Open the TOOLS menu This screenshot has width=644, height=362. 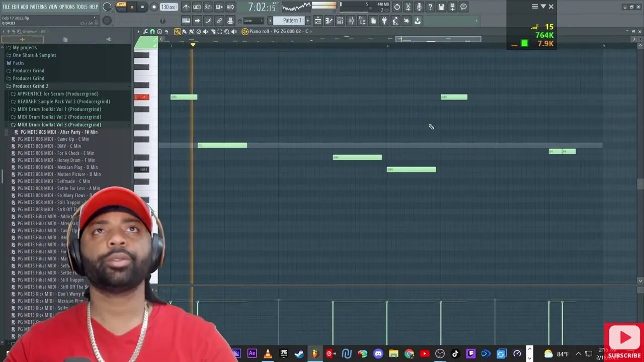(82, 7)
